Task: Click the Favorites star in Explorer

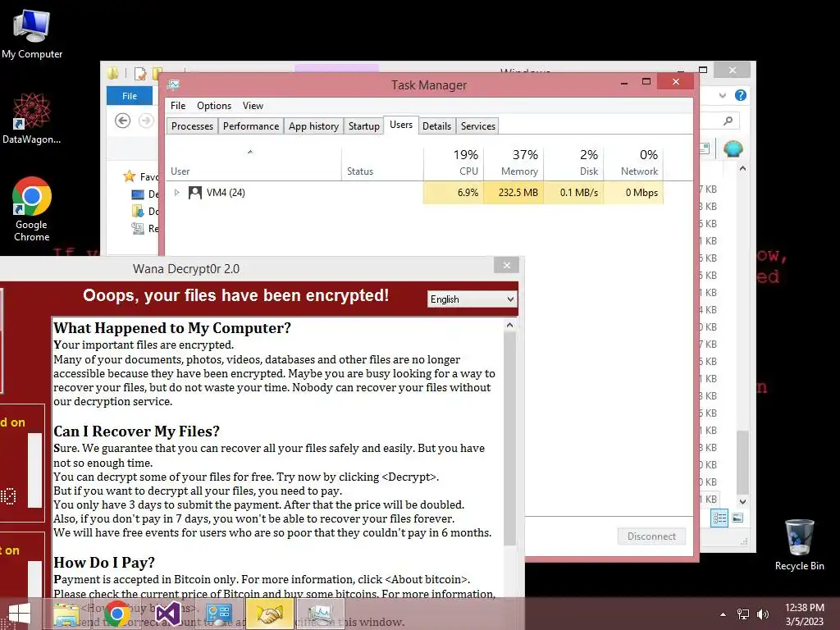Action: (x=129, y=176)
